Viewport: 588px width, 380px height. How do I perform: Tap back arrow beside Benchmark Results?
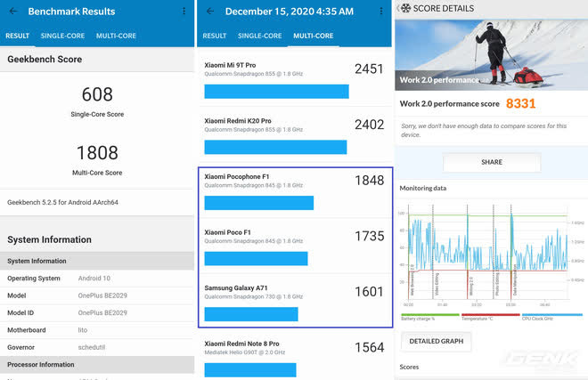coord(13,12)
